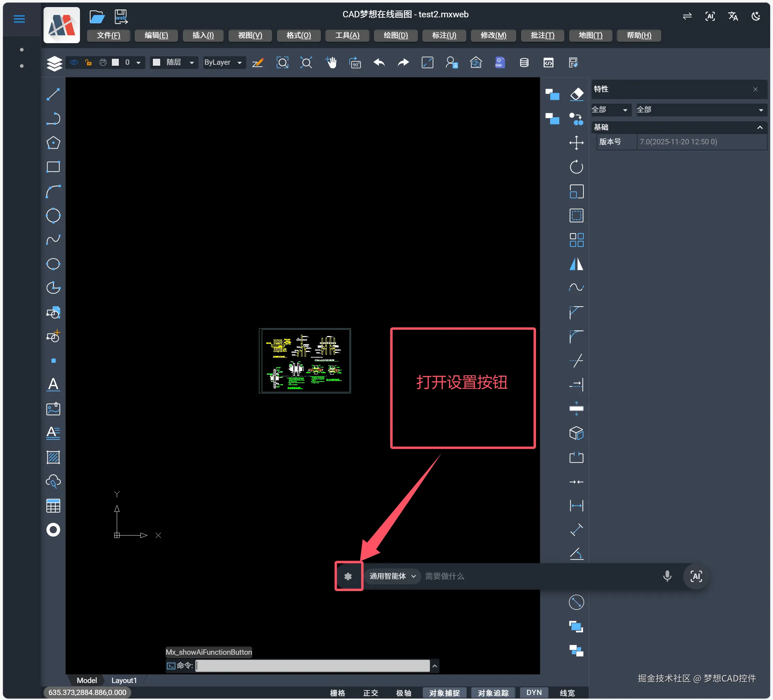
Task: Choose the Hatch fill tool
Action: click(53, 457)
